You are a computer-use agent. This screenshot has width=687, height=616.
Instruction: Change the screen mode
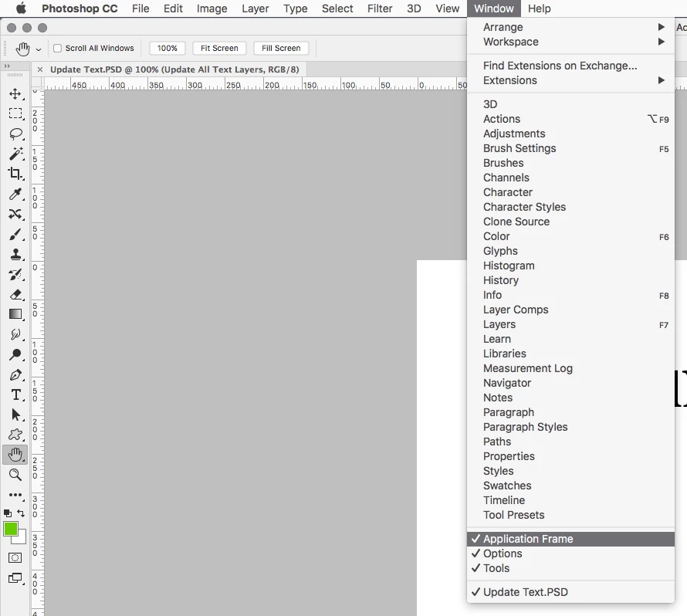[x=15, y=578]
